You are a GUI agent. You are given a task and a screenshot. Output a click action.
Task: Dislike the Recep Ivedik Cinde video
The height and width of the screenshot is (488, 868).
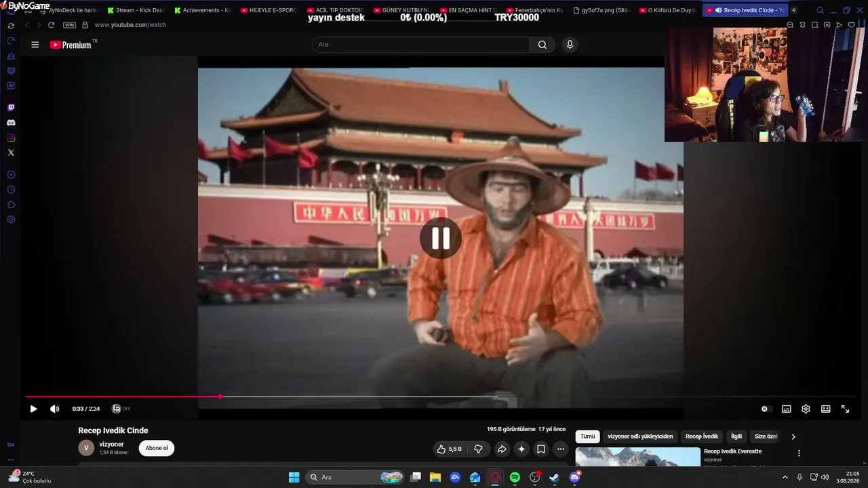478,449
